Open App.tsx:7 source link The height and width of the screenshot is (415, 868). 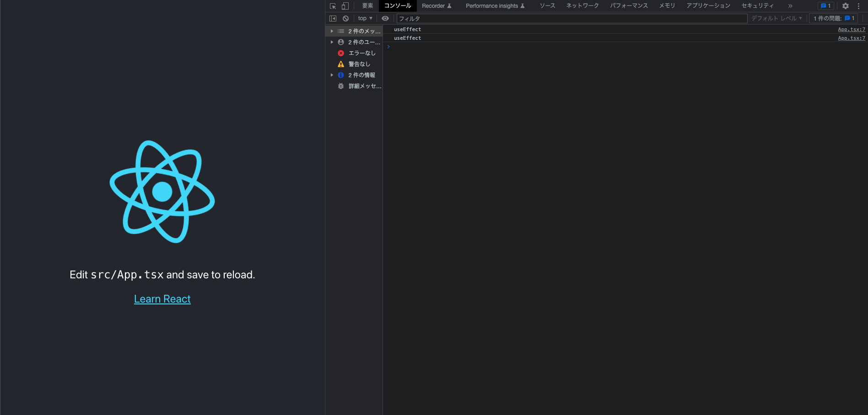tap(851, 29)
